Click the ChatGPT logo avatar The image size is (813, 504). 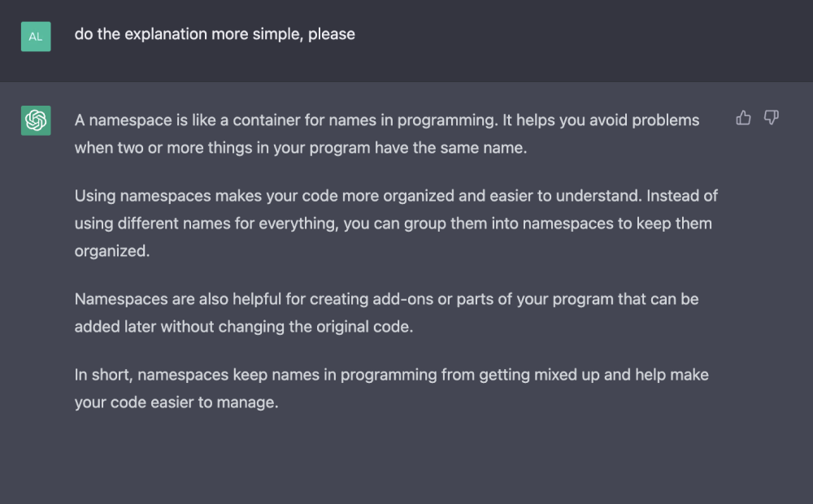coord(36,120)
